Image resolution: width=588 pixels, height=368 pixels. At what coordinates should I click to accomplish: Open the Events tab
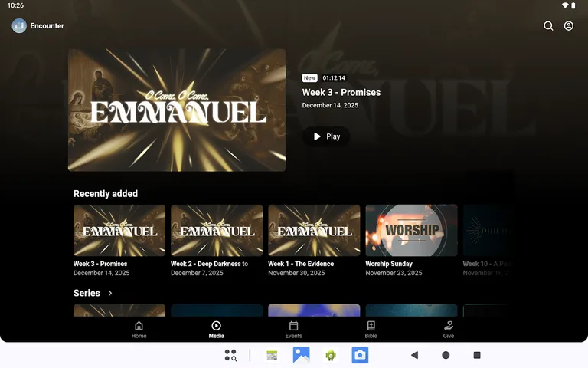(x=294, y=330)
